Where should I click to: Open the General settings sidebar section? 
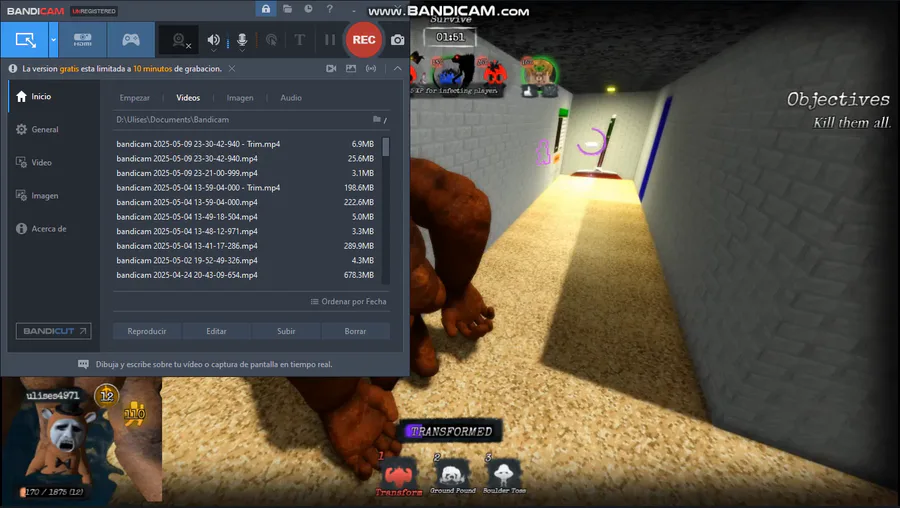(54, 129)
